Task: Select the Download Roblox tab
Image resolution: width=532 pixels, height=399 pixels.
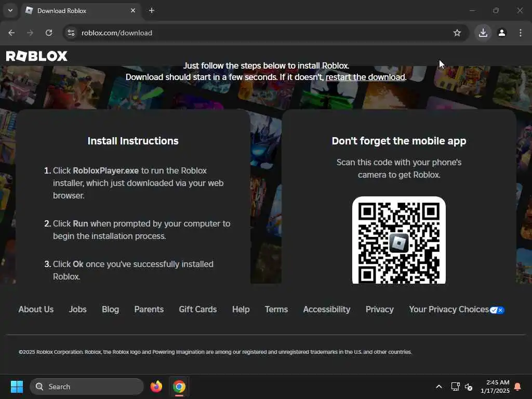Action: pyautogui.click(x=82, y=10)
